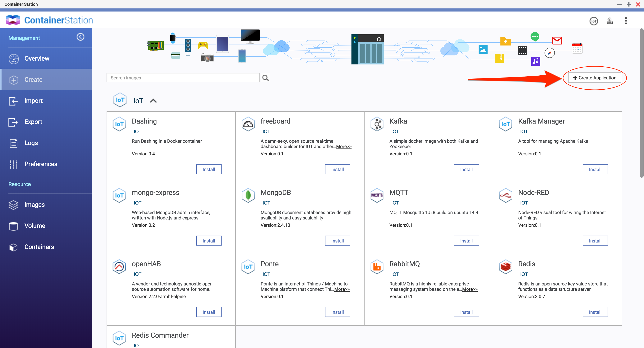Open the three-dot more options menu
Viewport: 644px width, 348px height.
pos(626,21)
